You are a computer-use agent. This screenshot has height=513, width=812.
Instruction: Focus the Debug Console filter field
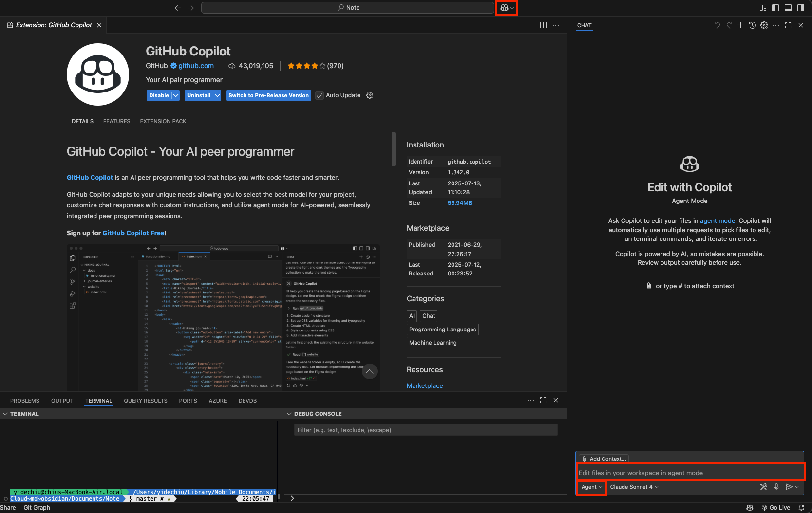pos(426,430)
